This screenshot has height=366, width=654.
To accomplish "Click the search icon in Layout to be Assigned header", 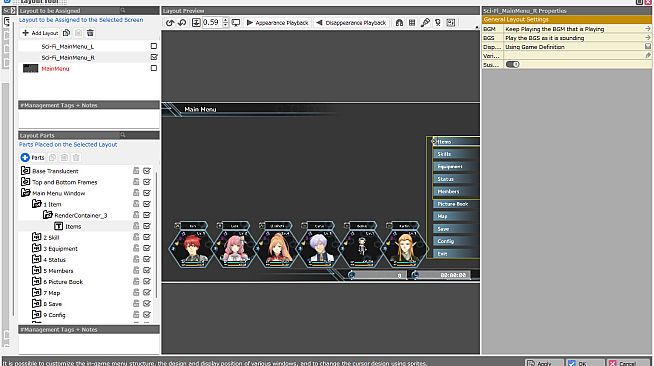I will (123, 10).
